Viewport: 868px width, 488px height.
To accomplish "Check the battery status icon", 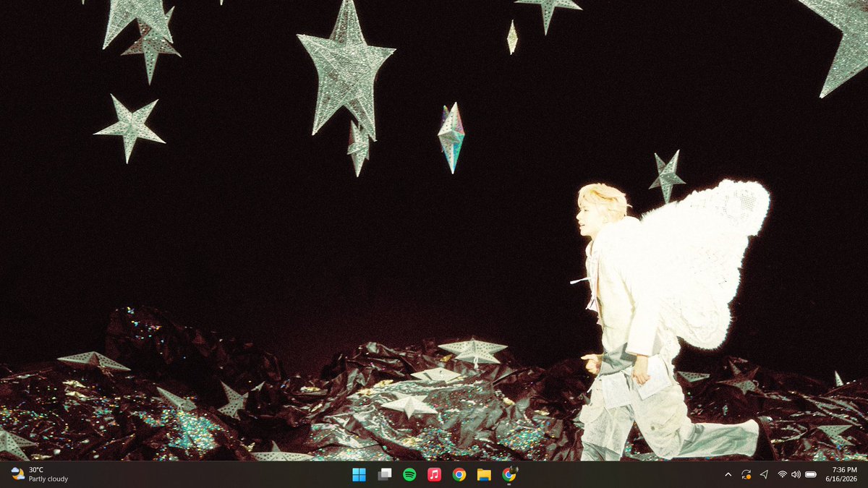I will [x=811, y=474].
